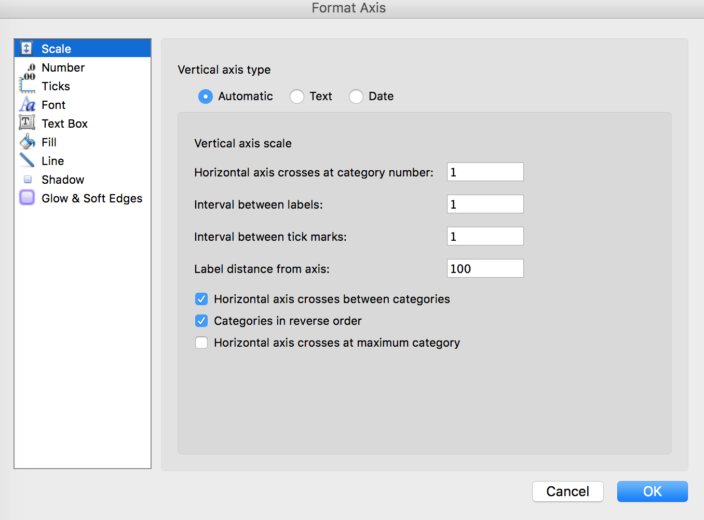Screen dimensions: 704x520
Task: Choose the Text axis type radio button
Action: (297, 96)
